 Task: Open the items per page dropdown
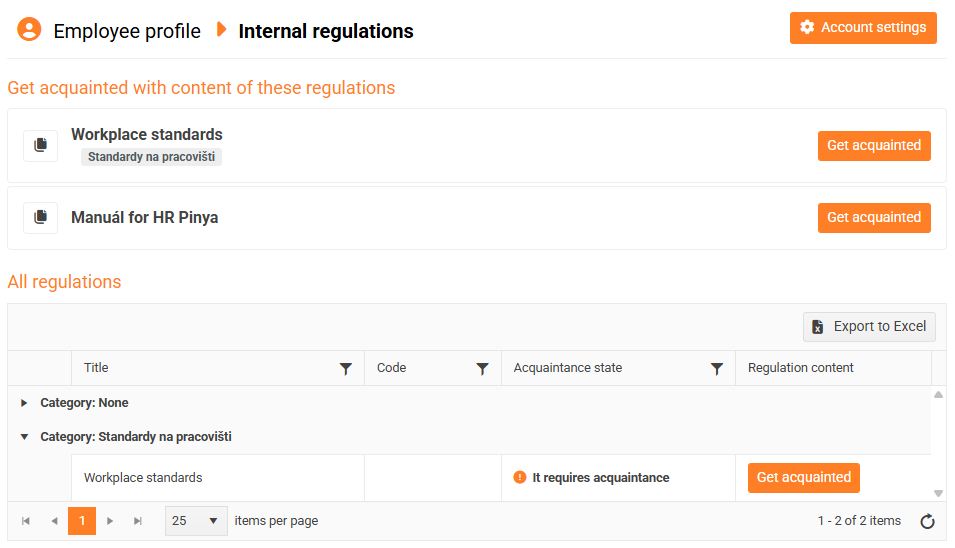tap(196, 521)
